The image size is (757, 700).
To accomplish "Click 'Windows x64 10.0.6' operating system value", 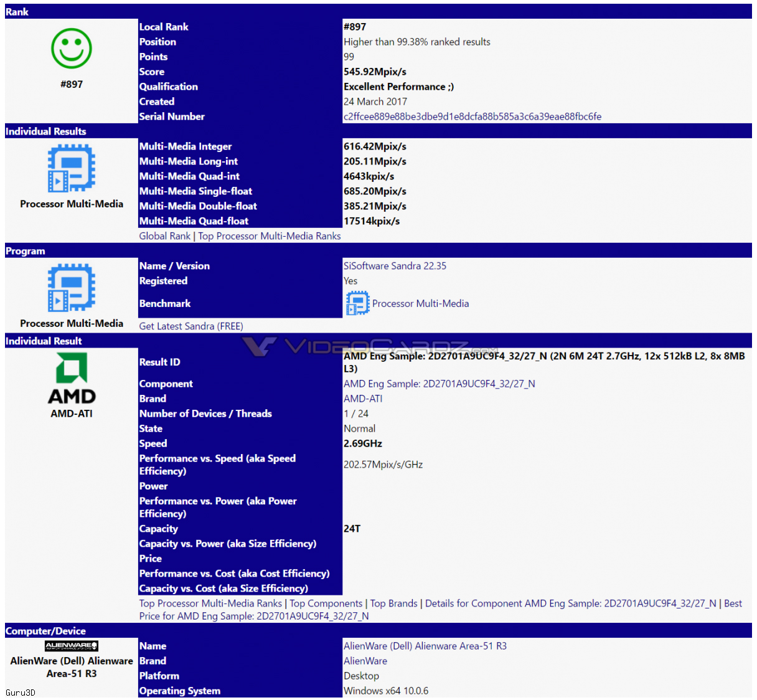I will tap(386, 691).
